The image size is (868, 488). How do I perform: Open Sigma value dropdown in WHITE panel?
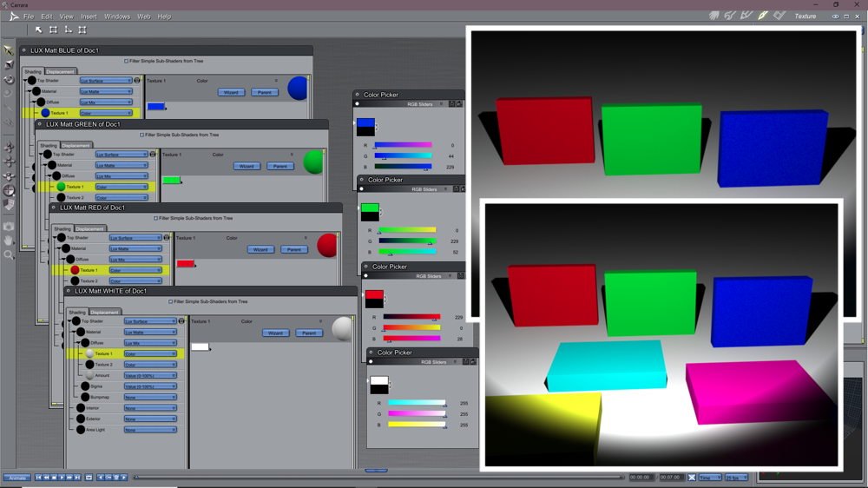tap(150, 386)
